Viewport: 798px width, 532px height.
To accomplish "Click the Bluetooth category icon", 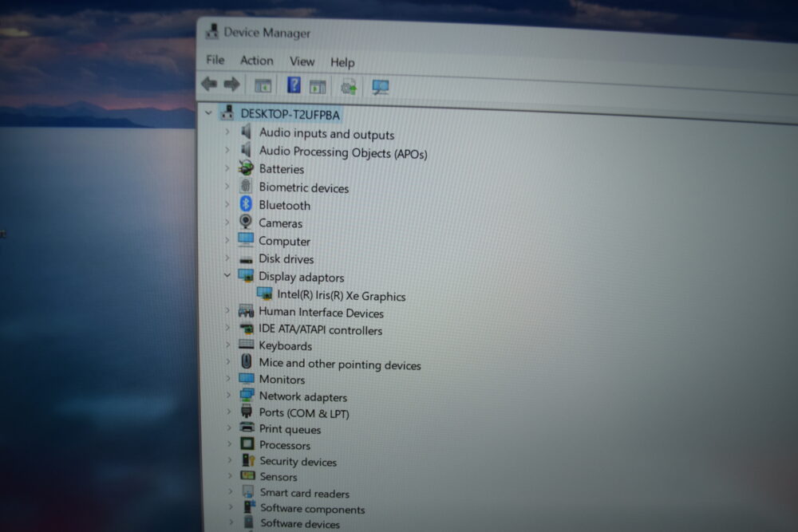I will [246, 204].
